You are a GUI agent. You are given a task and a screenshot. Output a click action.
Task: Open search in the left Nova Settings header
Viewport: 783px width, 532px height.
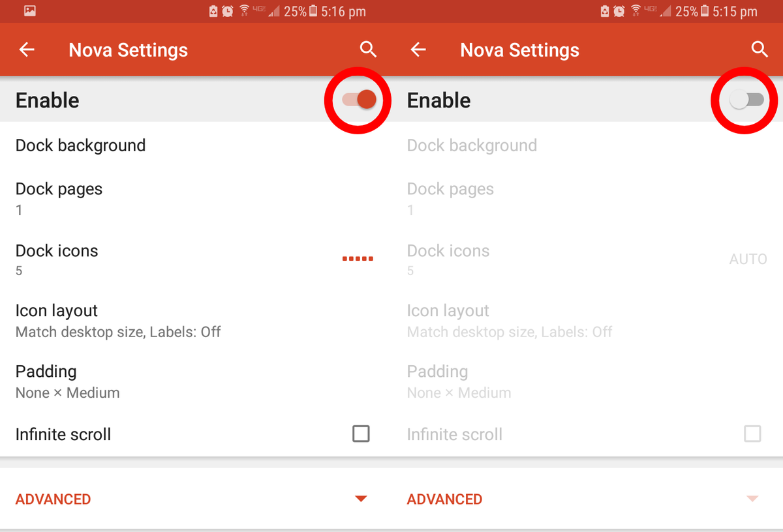click(368, 50)
